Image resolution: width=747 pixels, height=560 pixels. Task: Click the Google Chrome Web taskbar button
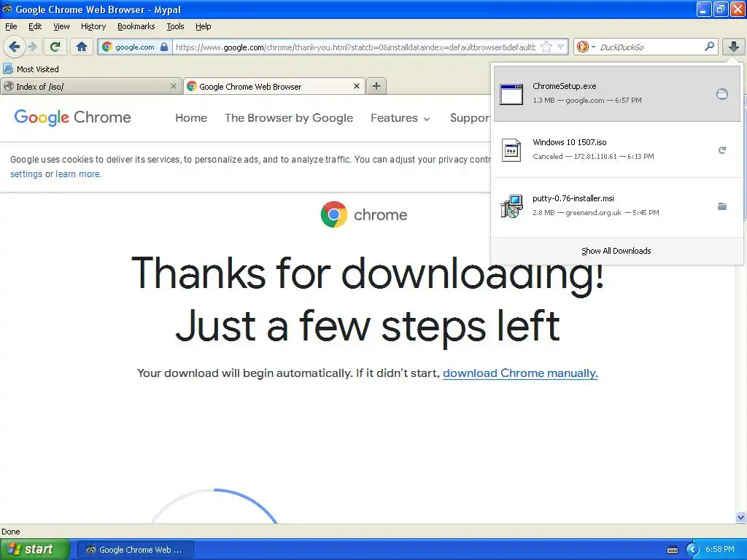pos(135,550)
